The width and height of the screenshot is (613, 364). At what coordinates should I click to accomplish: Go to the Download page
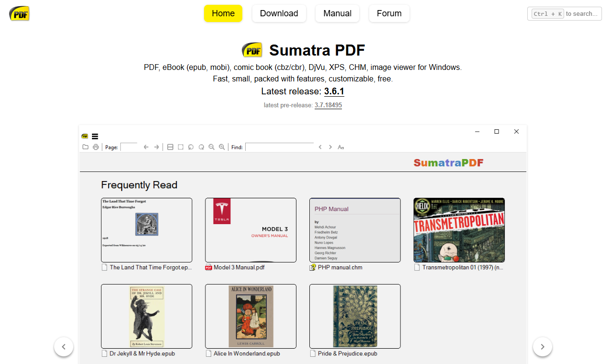tap(279, 13)
